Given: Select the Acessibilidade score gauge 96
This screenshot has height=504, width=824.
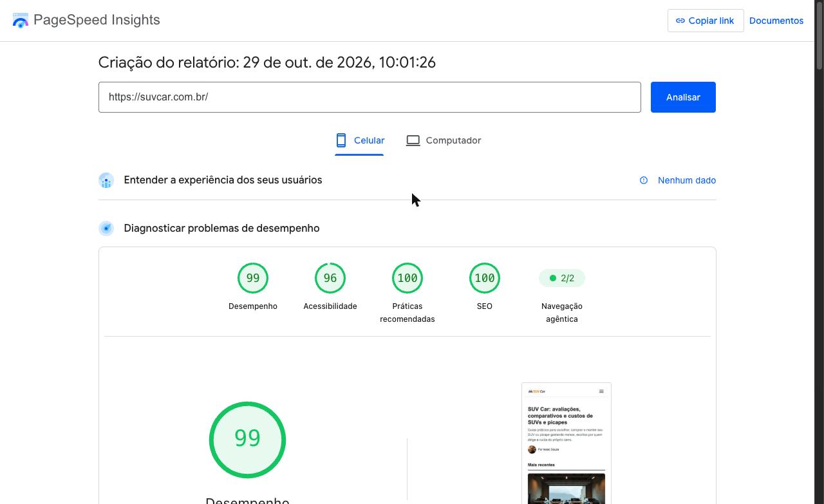Looking at the screenshot, I should tap(330, 278).
